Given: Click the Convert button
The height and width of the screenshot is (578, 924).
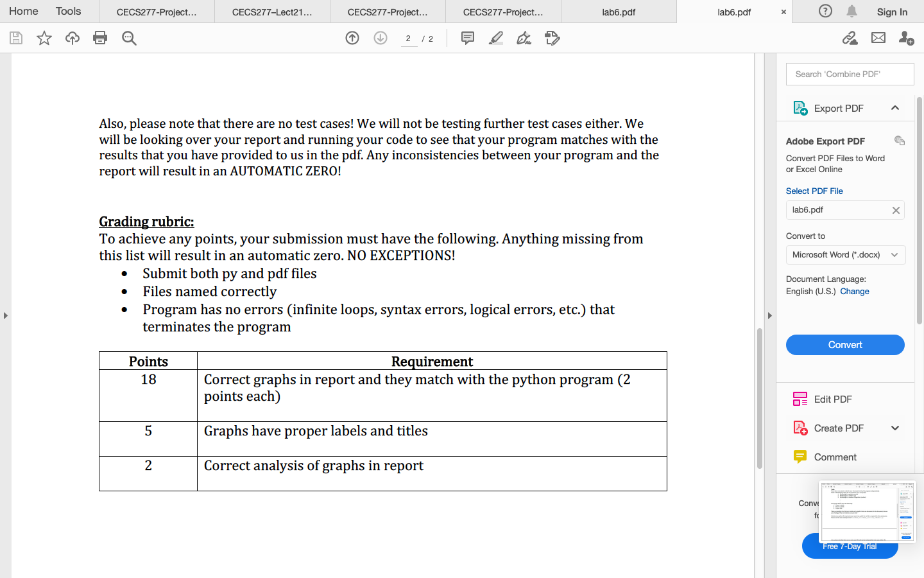Looking at the screenshot, I should pyautogui.click(x=845, y=345).
